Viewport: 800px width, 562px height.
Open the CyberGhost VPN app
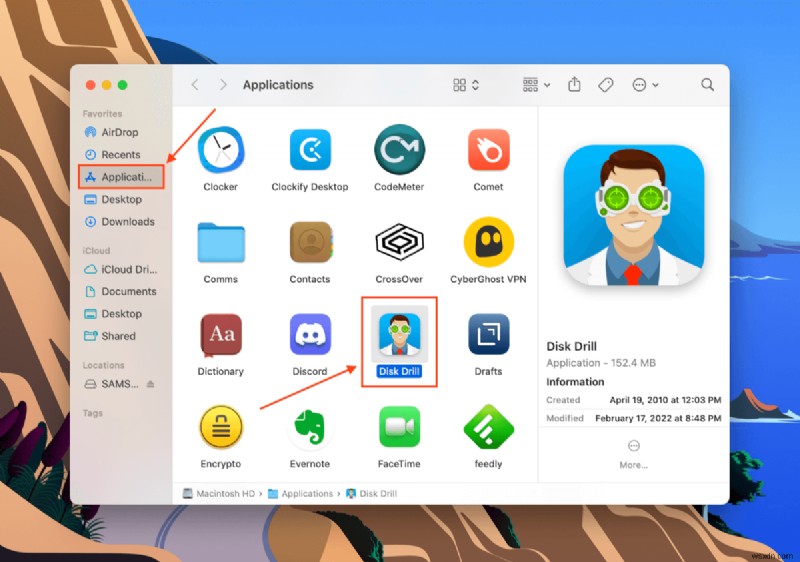click(x=488, y=243)
